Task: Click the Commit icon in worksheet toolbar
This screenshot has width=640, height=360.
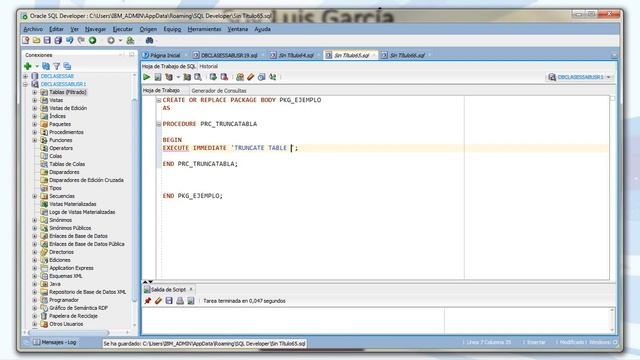Action: (x=213, y=77)
